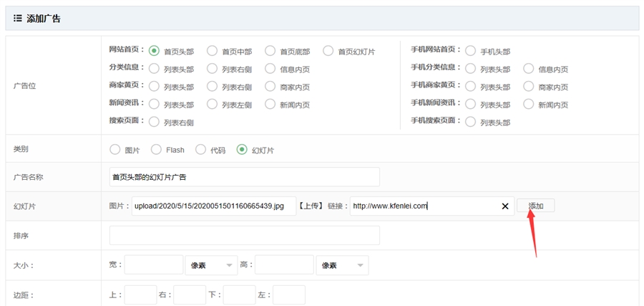Open the width unit 像素 dropdown
The image size is (644, 306).
pyautogui.click(x=210, y=265)
